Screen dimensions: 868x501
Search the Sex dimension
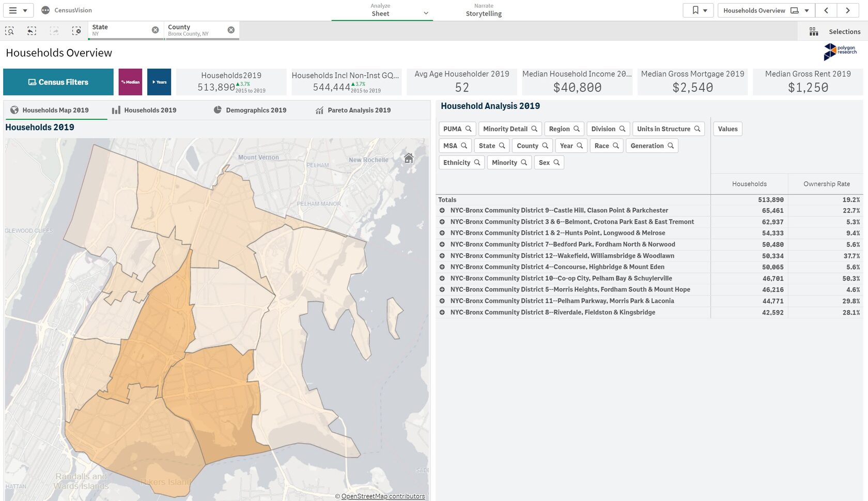click(x=549, y=163)
